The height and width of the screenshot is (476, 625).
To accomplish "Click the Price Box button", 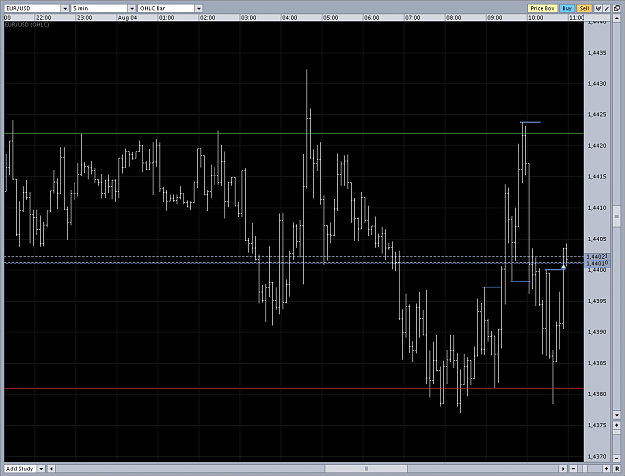I will tap(542, 8).
